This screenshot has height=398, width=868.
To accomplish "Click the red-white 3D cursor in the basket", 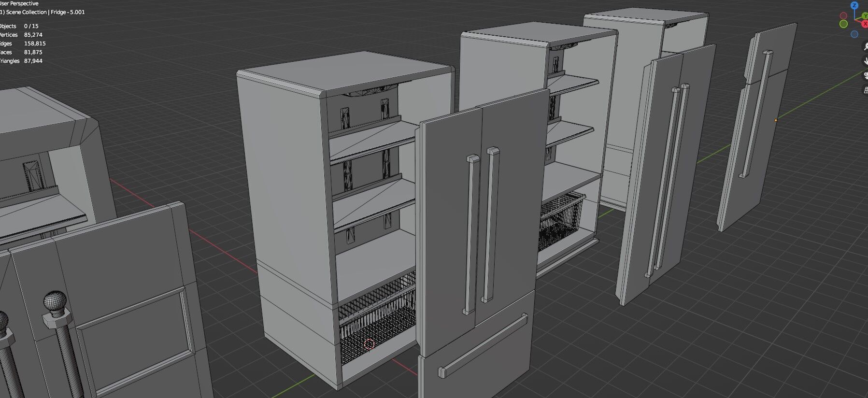I will pyautogui.click(x=369, y=344).
